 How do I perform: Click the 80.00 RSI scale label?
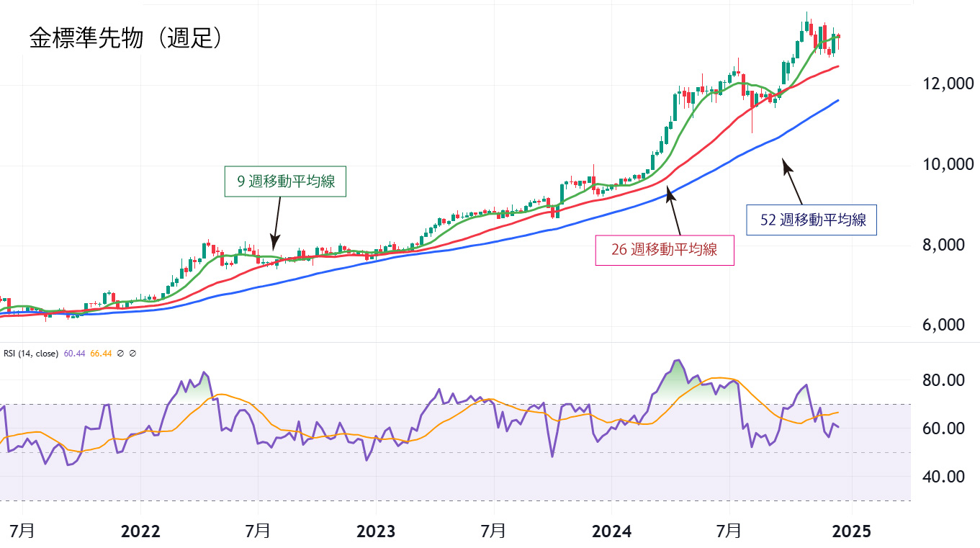(944, 380)
